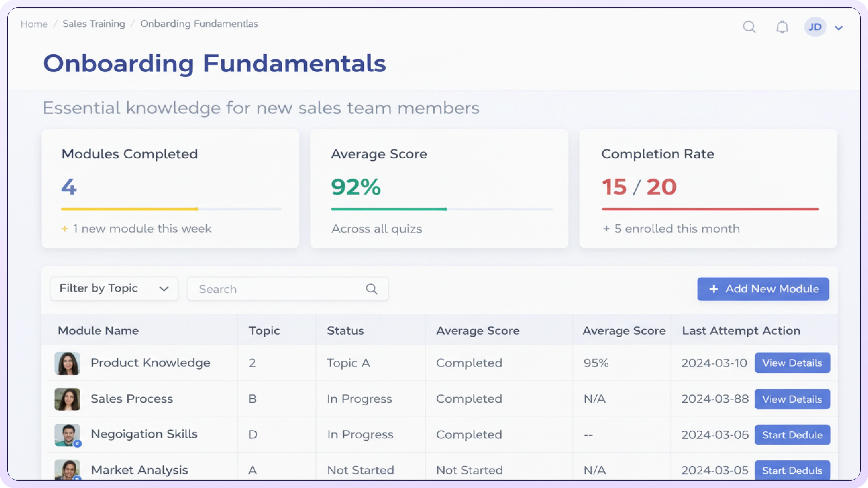The image size is (868, 488).
Task: Click the Add New Module button
Action: coord(763,289)
